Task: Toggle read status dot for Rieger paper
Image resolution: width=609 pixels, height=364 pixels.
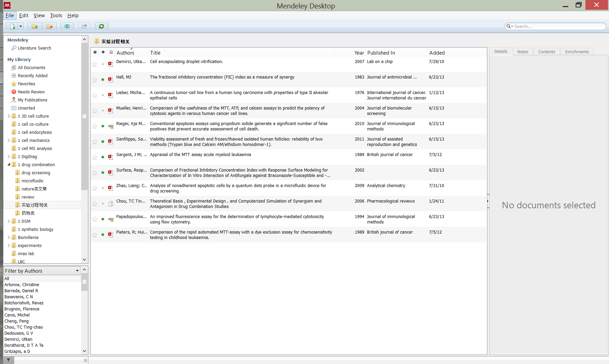Action: click(x=103, y=126)
